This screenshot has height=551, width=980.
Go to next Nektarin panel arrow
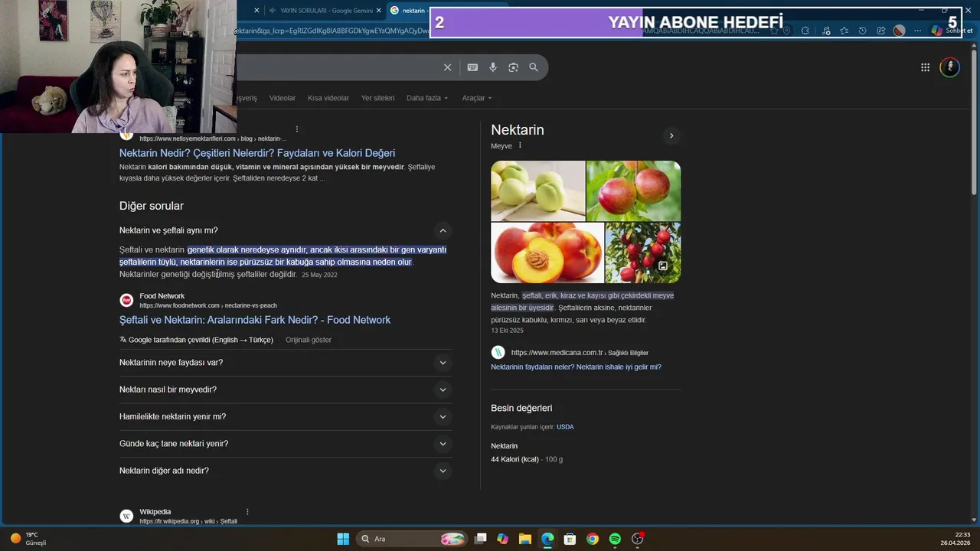pos(671,135)
